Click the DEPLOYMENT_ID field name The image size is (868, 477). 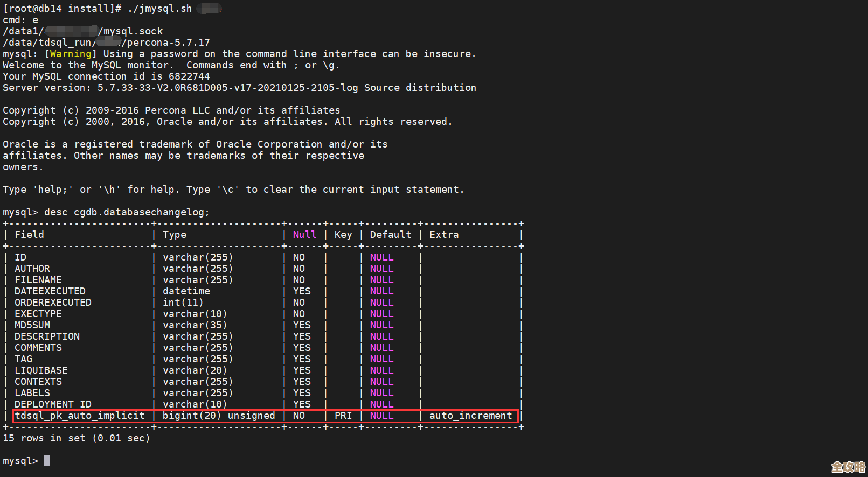pyautogui.click(x=53, y=404)
